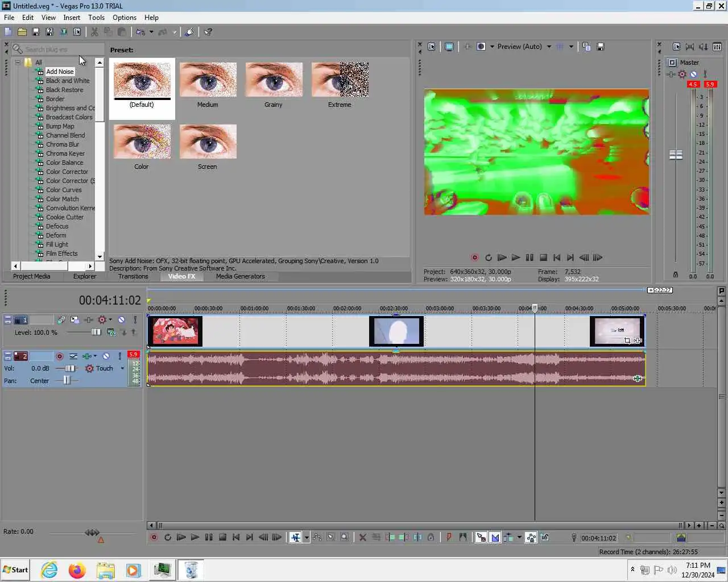
Task: Open the Insert menu
Action: click(x=72, y=18)
